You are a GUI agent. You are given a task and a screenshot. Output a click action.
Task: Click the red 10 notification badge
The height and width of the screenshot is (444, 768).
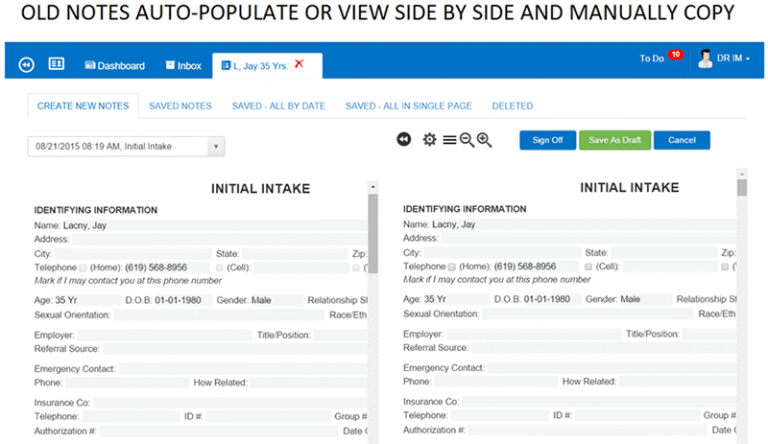click(675, 54)
